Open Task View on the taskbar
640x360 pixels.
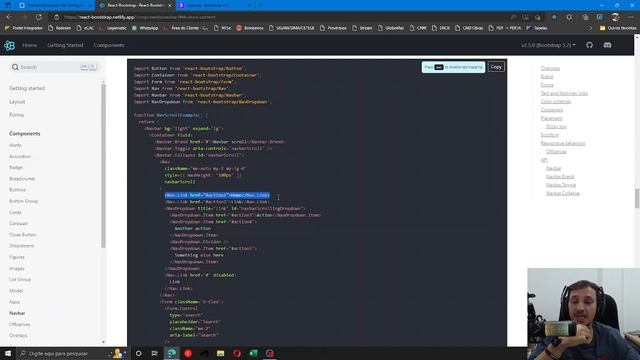tap(154, 353)
